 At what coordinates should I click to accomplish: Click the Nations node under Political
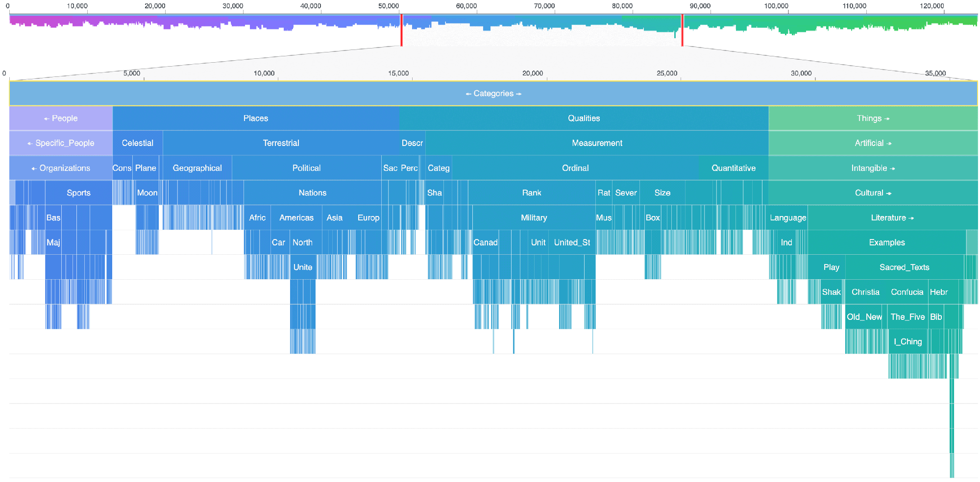point(312,193)
